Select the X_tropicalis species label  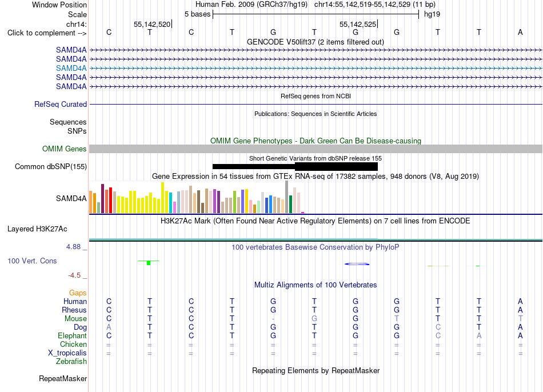[67, 353]
